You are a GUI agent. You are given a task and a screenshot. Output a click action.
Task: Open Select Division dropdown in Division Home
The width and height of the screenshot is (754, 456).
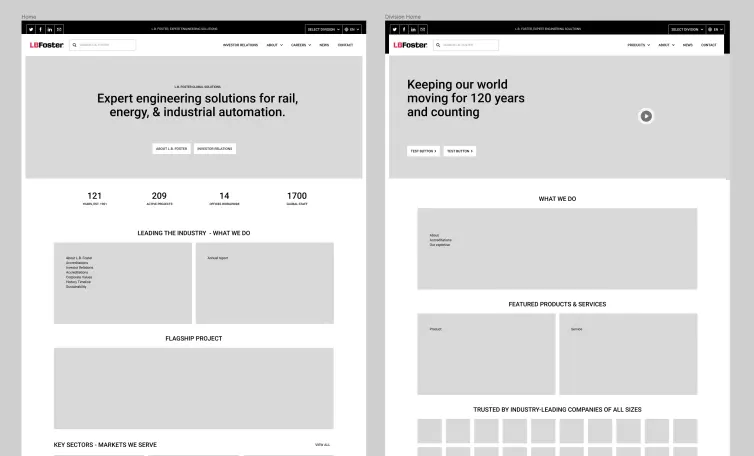687,29
